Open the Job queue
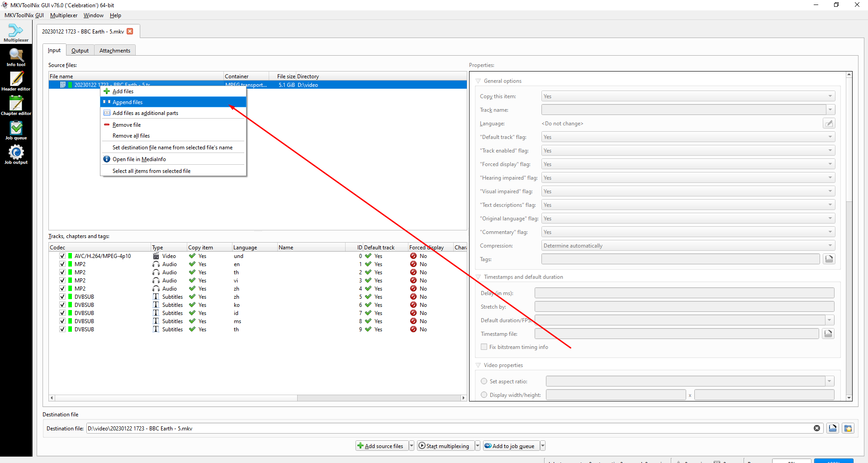This screenshot has height=463, width=868. (x=16, y=131)
